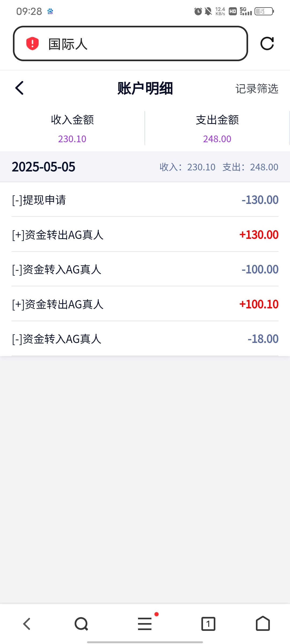This screenshot has height=644, width=290.
Task: Open the -100.00 资金转入AG真人 record
Action: [x=145, y=269]
